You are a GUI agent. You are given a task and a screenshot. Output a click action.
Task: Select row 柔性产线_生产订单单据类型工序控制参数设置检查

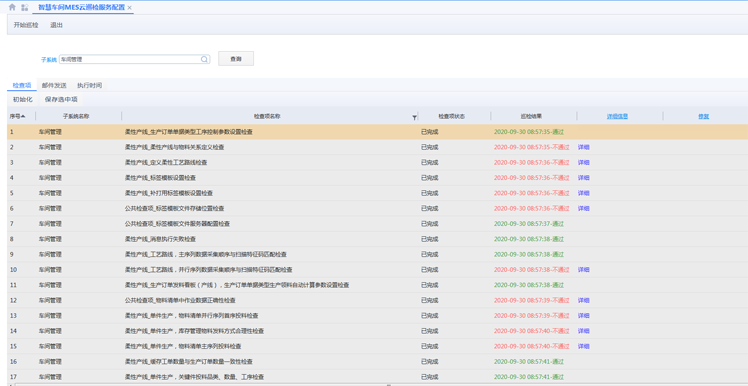pos(377,132)
